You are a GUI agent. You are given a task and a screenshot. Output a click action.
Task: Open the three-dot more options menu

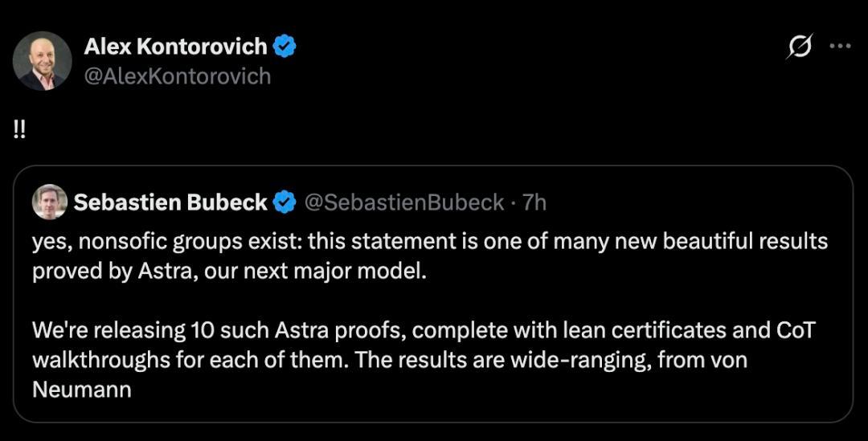click(x=840, y=46)
